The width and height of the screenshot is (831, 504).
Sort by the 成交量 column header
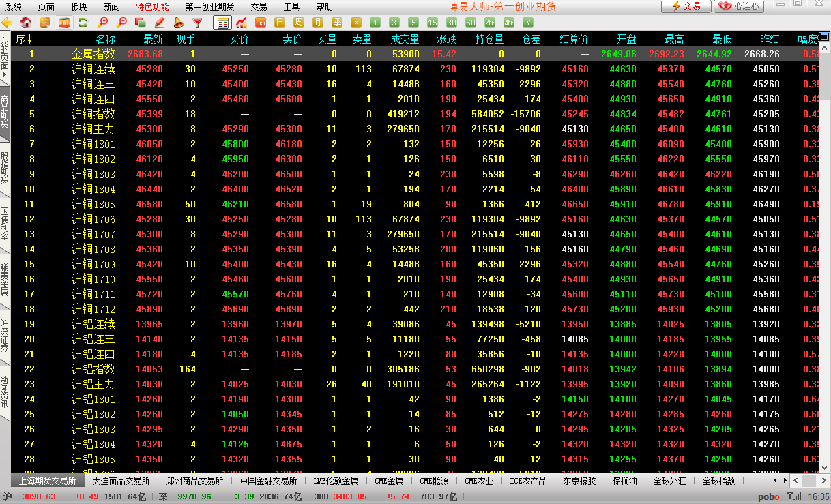pos(405,39)
